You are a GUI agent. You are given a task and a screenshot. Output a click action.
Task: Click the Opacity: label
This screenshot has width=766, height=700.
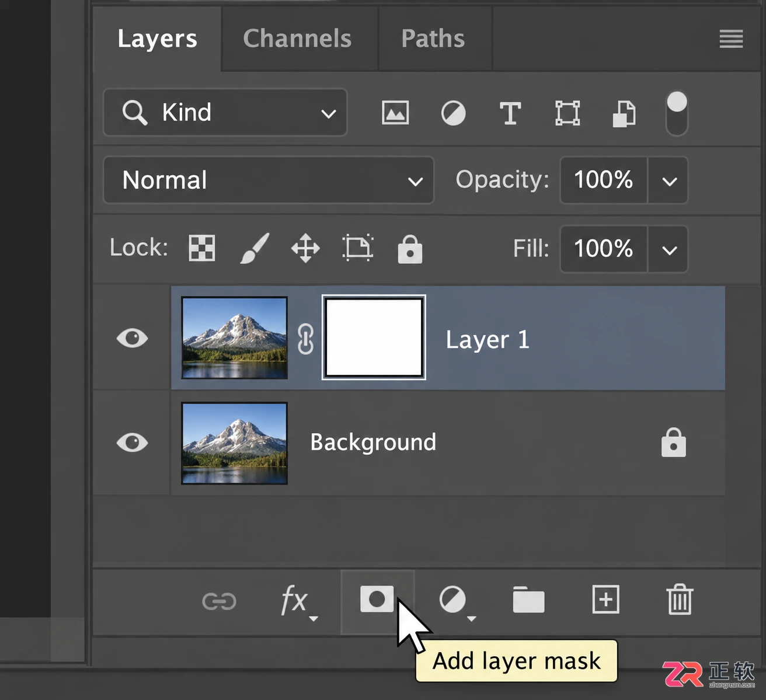coord(502,180)
